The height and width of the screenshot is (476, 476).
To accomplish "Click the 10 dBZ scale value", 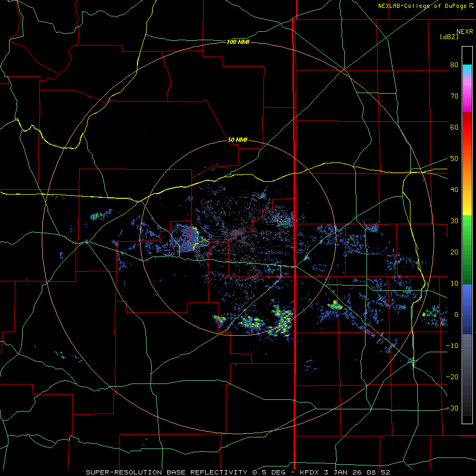I will (x=454, y=283).
